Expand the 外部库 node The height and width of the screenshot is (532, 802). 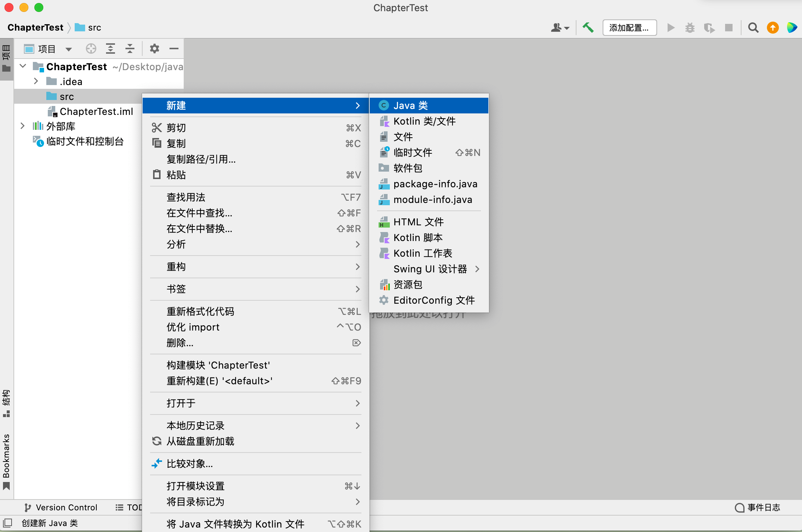pyautogui.click(x=22, y=126)
